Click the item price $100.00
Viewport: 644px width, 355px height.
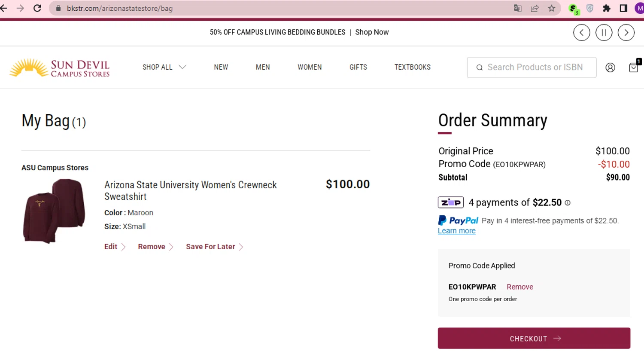point(348,184)
